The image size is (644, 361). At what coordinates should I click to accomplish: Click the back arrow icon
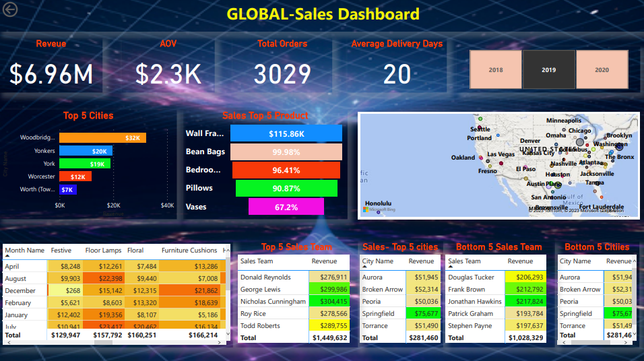[10, 9]
